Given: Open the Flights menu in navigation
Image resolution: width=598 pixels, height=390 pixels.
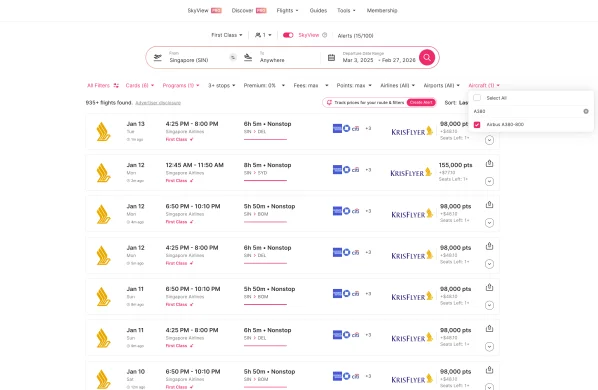Looking at the screenshot, I should click(x=288, y=11).
